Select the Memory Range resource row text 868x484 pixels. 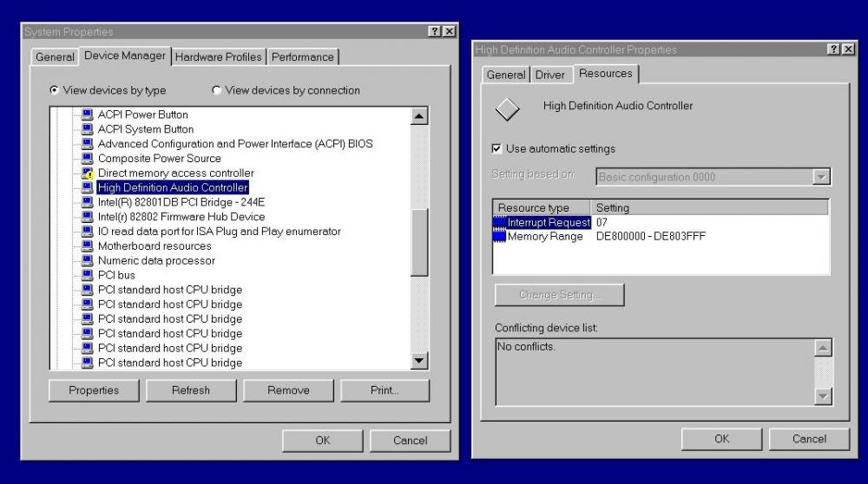tap(545, 236)
